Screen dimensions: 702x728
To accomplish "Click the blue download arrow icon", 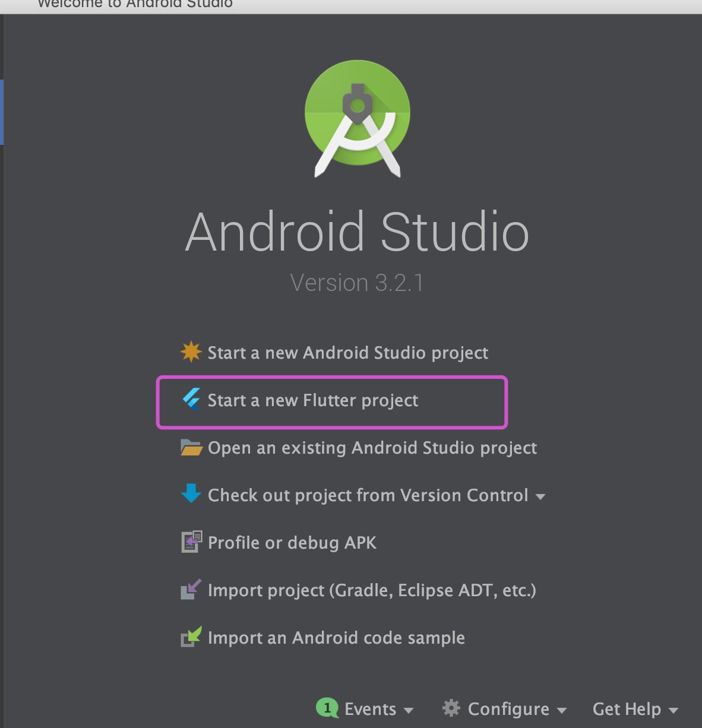I will point(191,493).
